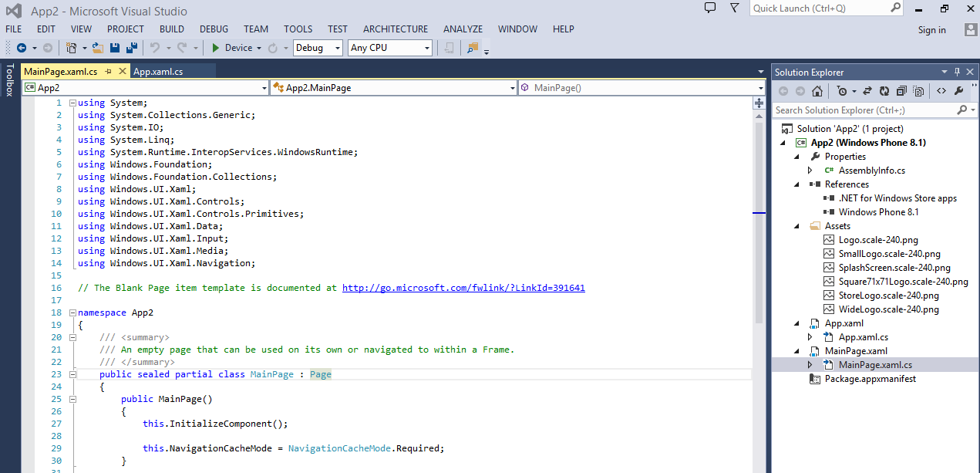Collapse the namespace App2 code block
The image size is (980, 473).
coord(72,313)
